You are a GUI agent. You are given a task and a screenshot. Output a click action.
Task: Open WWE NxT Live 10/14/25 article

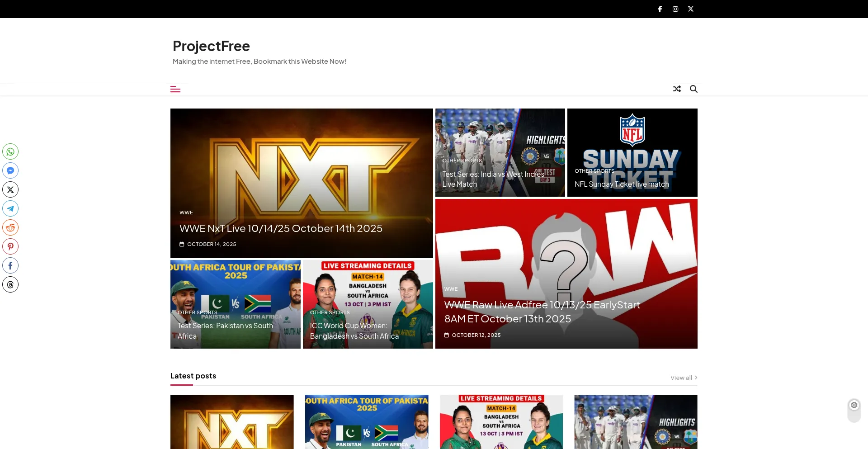click(x=281, y=228)
